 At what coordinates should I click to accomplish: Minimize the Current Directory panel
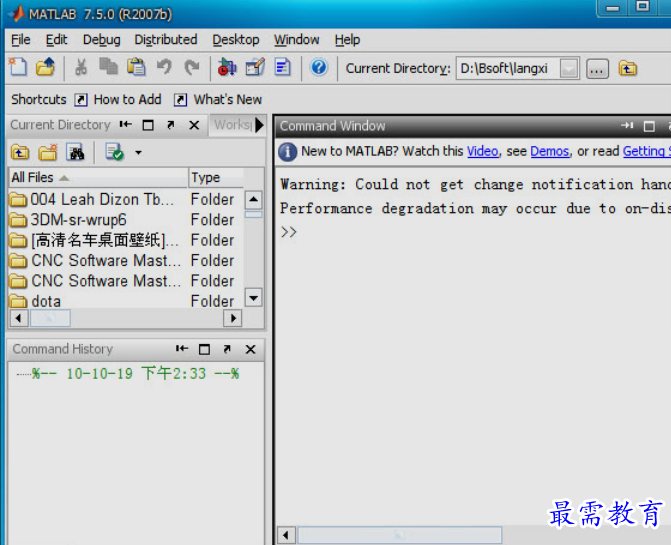(125, 124)
